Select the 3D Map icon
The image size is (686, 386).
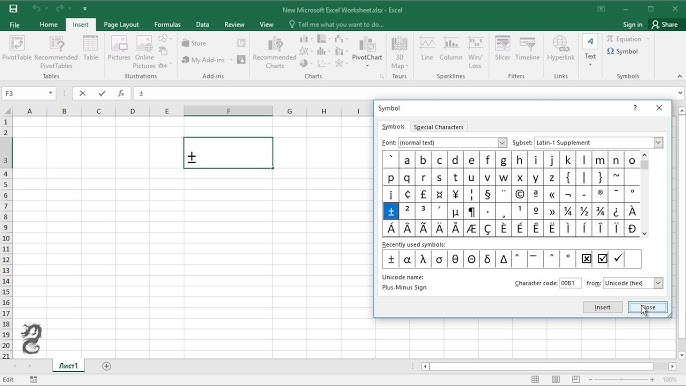click(399, 44)
